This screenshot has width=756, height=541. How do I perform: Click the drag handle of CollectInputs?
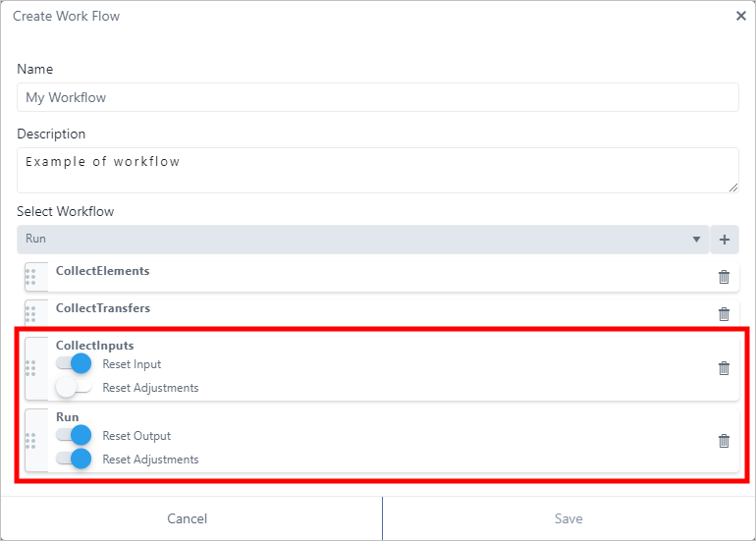coord(30,368)
